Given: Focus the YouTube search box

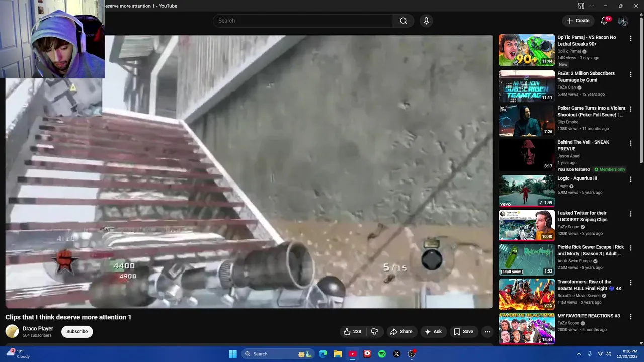Looking at the screenshot, I should (x=303, y=21).
